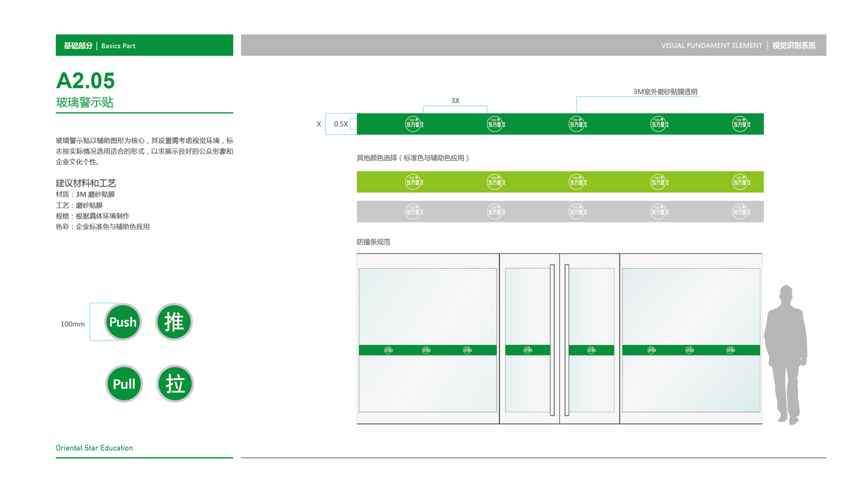Pick the dark green strip color

[x=560, y=124]
